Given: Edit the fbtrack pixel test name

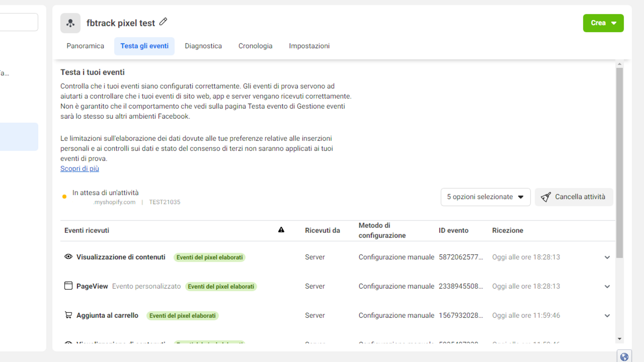Looking at the screenshot, I should 163,22.
